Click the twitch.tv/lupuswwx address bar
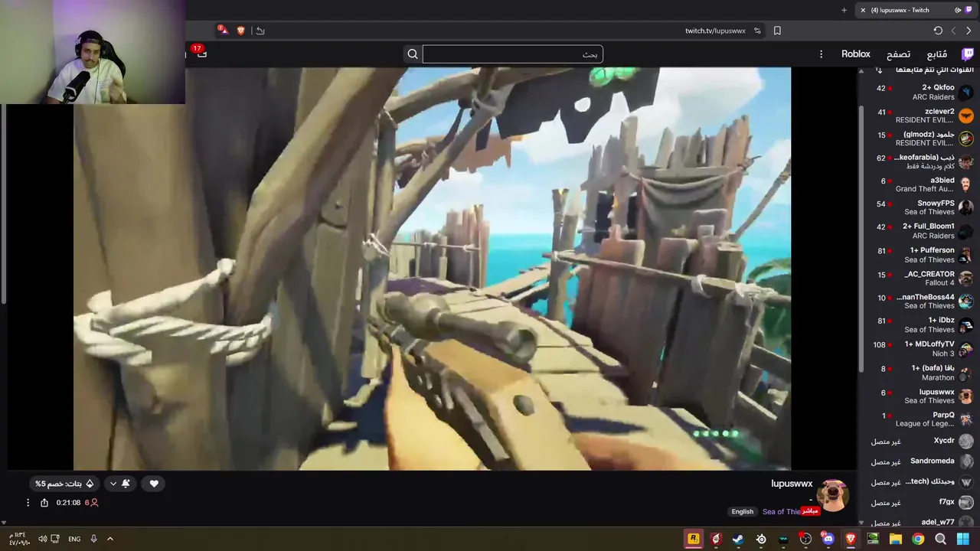Screen dimensions: 980x551 715,31
